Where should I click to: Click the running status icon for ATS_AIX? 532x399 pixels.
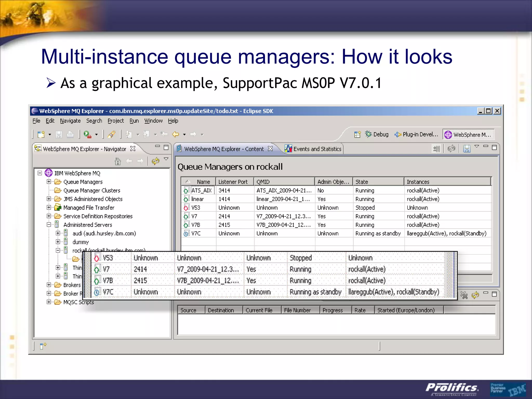[186, 190]
